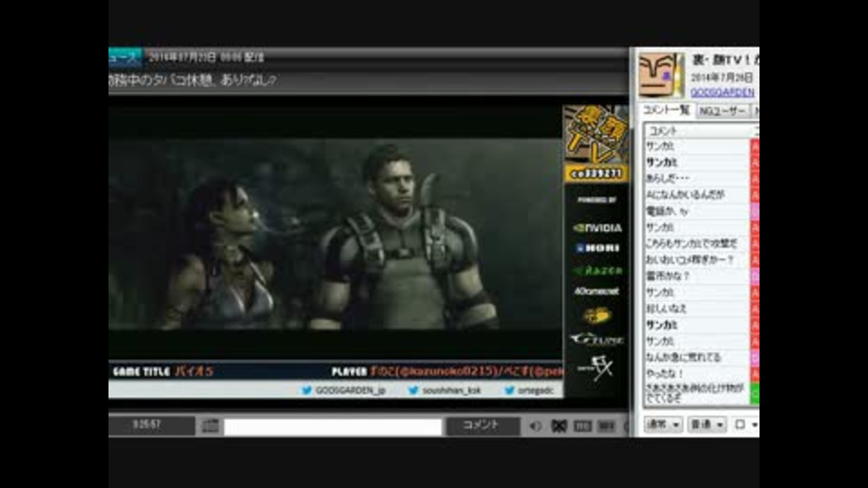Sort by the コメント column header
This screenshot has width=868, height=488.
pyautogui.click(x=696, y=130)
